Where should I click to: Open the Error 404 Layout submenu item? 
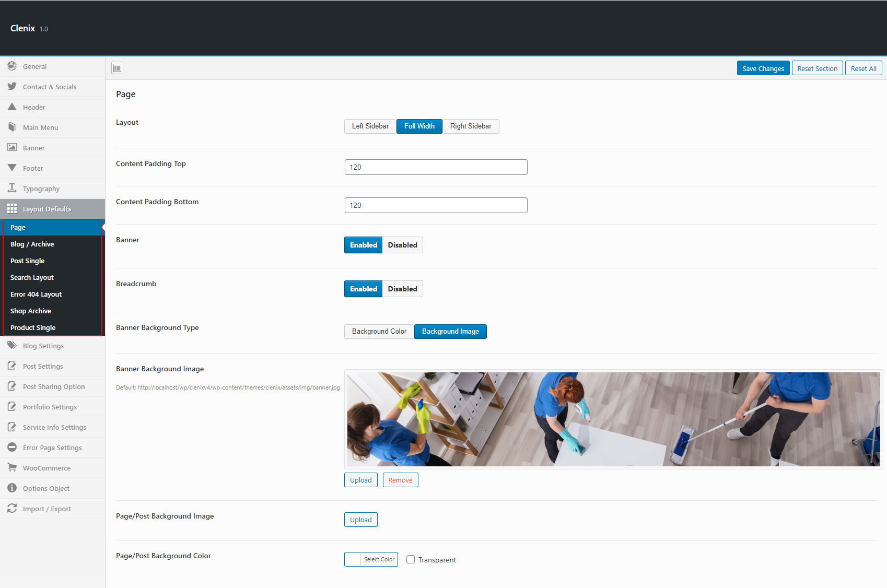pos(52,295)
